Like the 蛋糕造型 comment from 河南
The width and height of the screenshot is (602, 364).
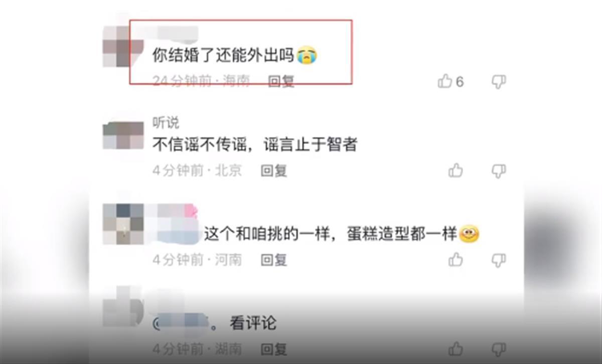456,260
